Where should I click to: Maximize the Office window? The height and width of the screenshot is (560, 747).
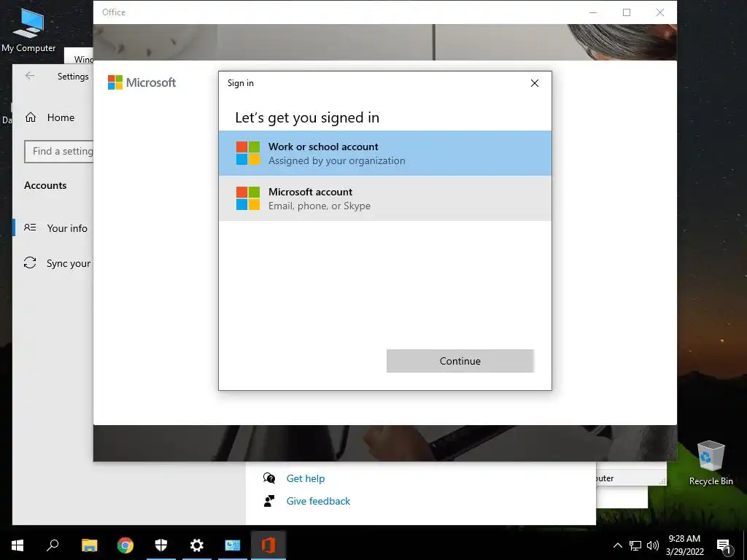[x=627, y=12]
